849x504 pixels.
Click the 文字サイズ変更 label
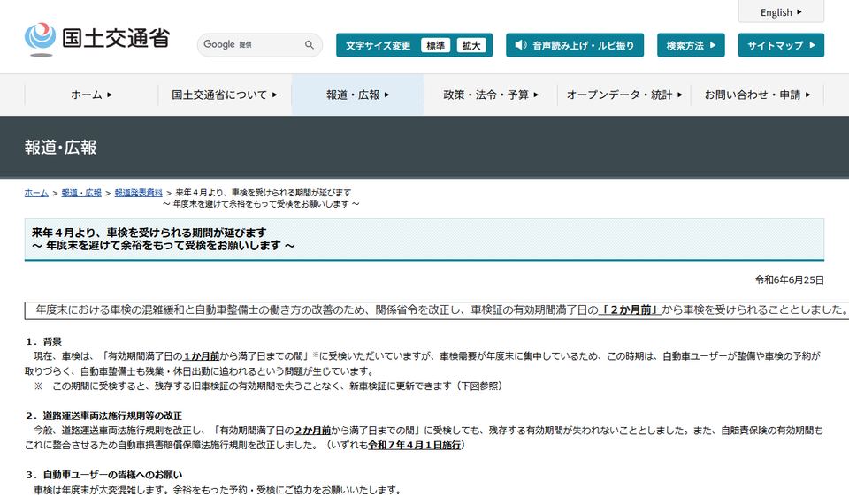click(378, 45)
